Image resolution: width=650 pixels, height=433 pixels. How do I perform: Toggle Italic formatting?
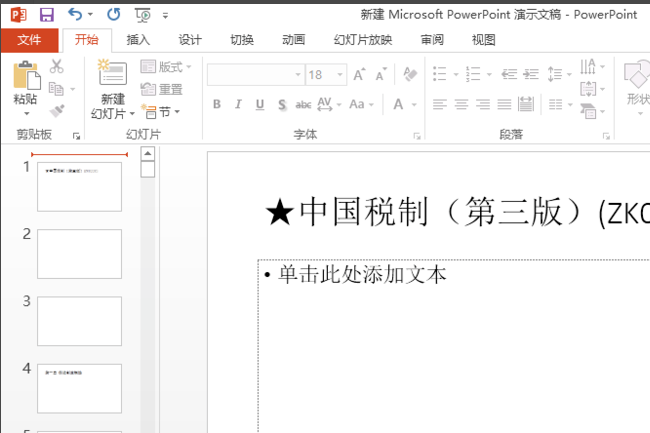238,104
